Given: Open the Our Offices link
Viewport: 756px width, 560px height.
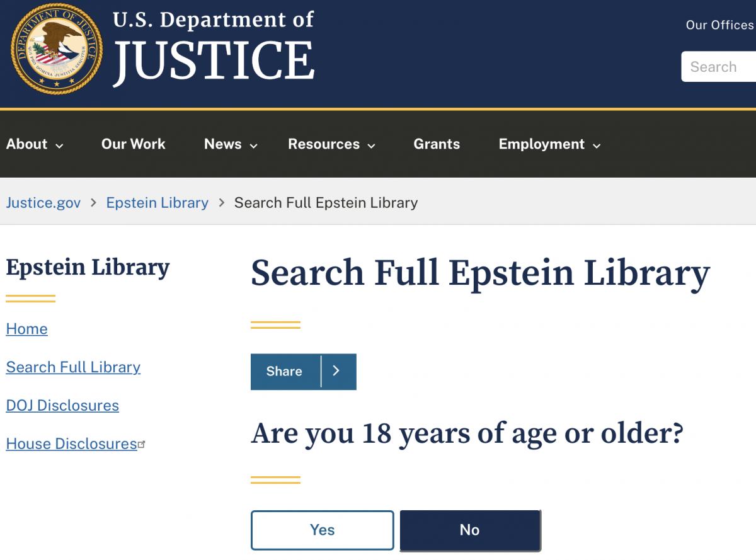Looking at the screenshot, I should (x=719, y=25).
